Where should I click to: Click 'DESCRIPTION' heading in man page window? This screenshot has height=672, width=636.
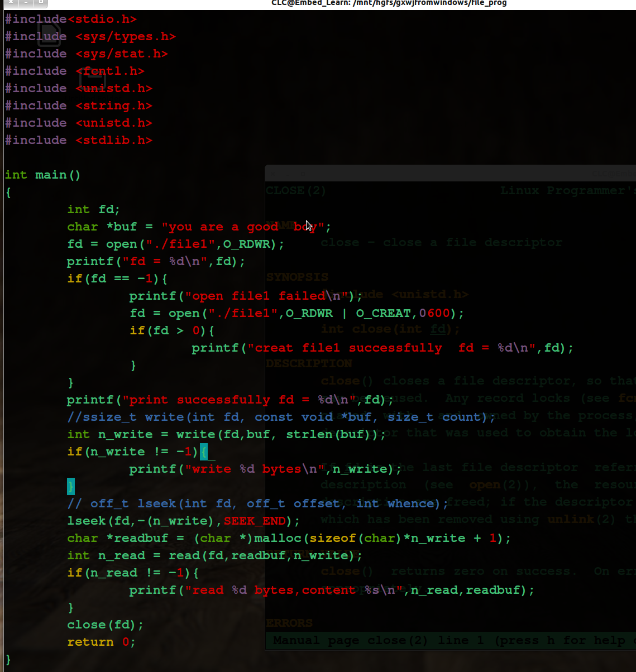click(x=309, y=363)
